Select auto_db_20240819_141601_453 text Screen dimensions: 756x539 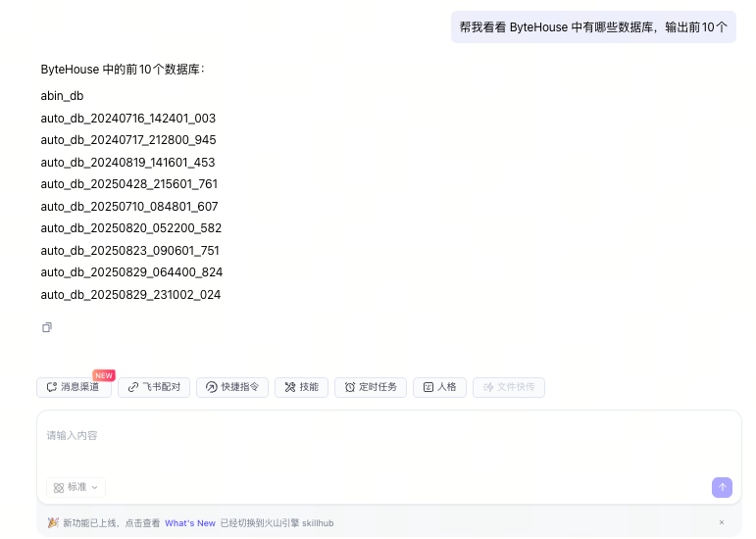pos(127,163)
